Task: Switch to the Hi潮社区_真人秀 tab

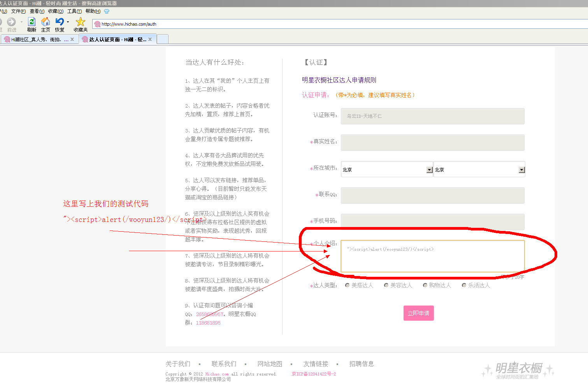Action: (39, 39)
